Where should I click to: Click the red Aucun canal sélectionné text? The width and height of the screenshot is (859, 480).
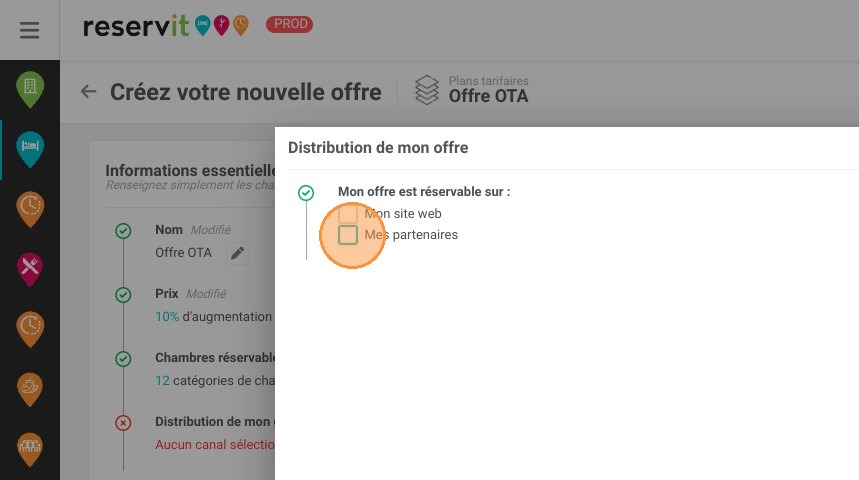(x=215, y=445)
